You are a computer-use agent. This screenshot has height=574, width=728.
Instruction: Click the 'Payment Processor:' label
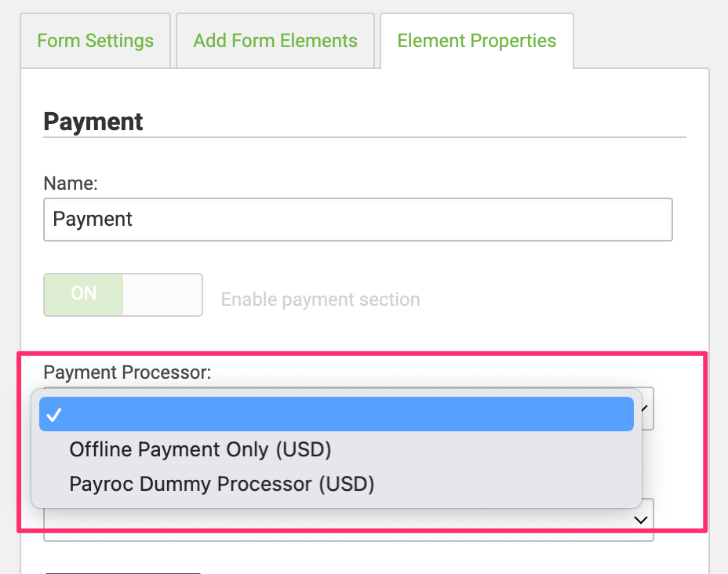pos(127,372)
